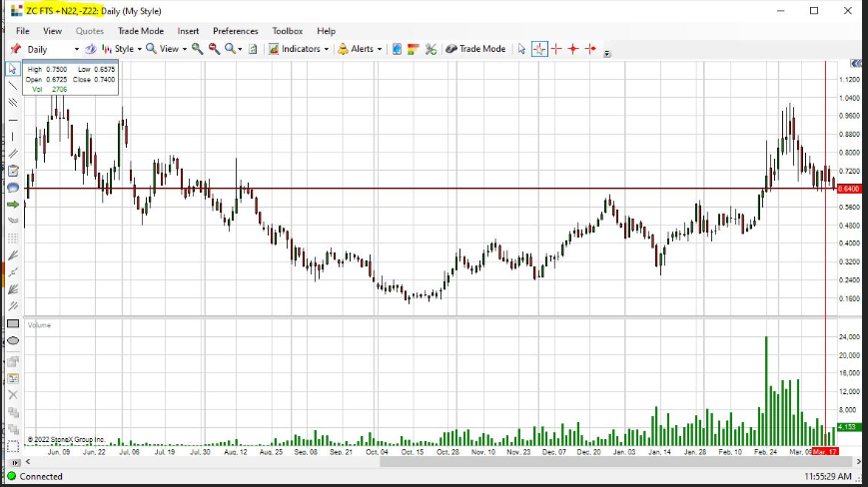This screenshot has width=868, height=487.
Task: Click the zoom out magnifier icon
Action: (214, 49)
